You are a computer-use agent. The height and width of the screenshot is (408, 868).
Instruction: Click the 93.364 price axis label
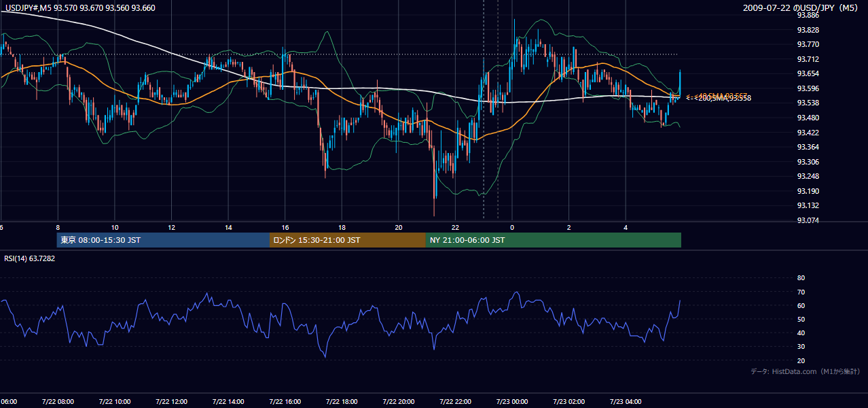click(x=808, y=147)
